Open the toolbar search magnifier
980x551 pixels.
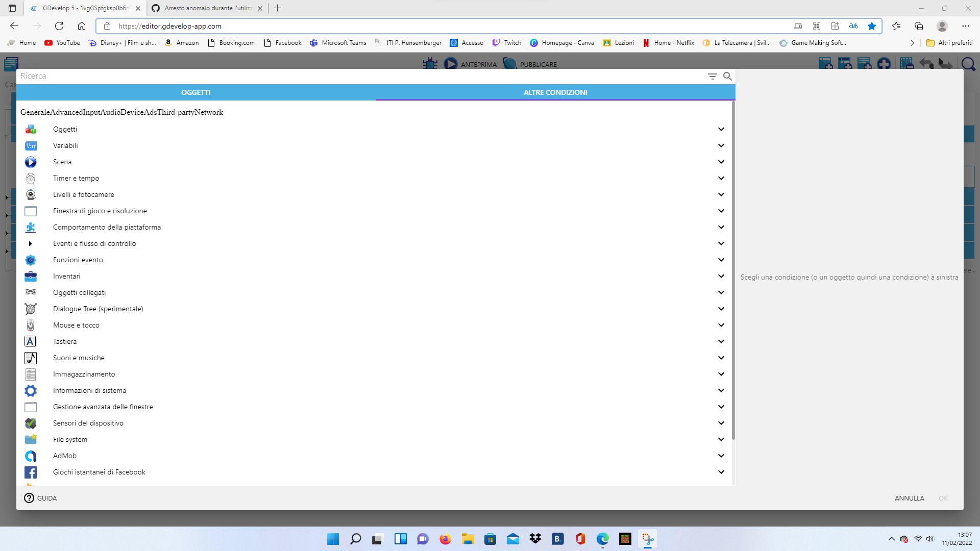pyautogui.click(x=968, y=64)
